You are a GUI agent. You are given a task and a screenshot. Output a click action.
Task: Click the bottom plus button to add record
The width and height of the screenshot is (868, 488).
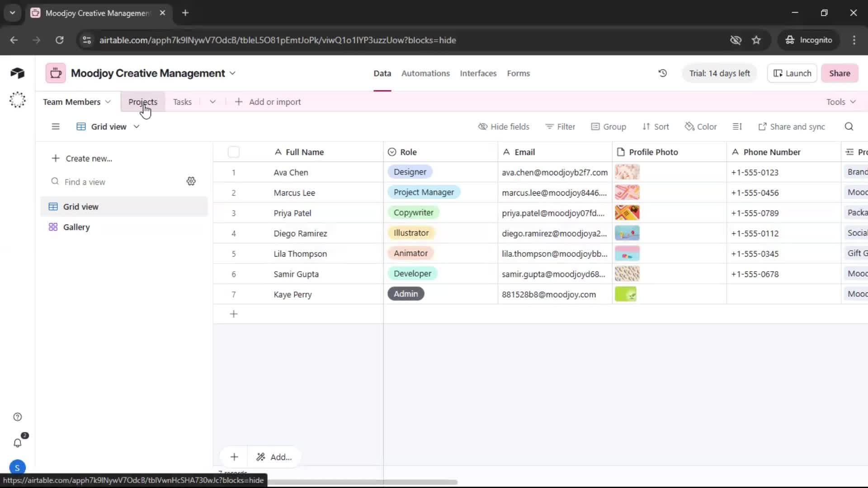pyautogui.click(x=234, y=457)
